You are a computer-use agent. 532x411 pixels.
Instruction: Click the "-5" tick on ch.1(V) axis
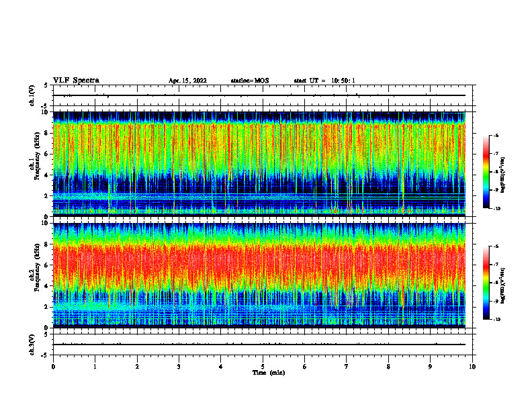[x=45, y=107]
